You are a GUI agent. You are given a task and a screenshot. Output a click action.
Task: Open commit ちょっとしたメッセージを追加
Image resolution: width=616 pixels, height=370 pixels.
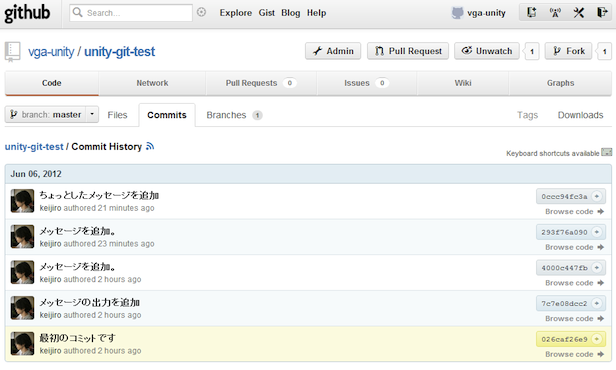(99, 195)
